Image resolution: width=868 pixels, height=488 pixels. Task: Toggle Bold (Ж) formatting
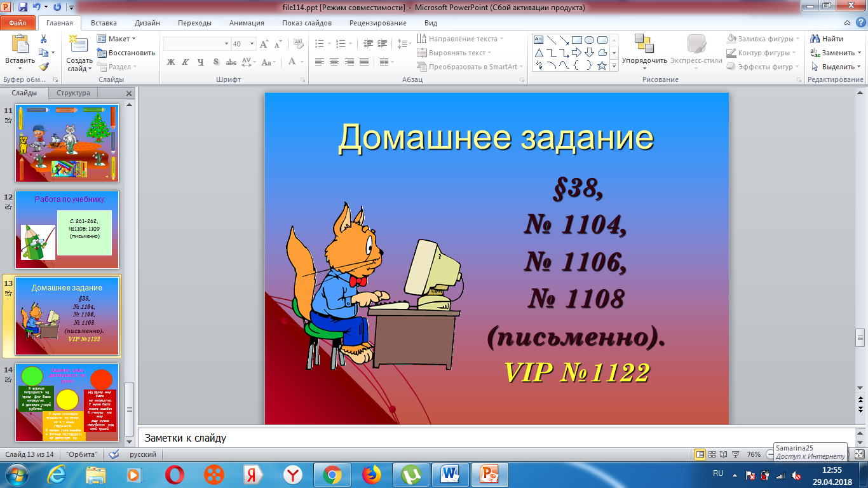(170, 62)
